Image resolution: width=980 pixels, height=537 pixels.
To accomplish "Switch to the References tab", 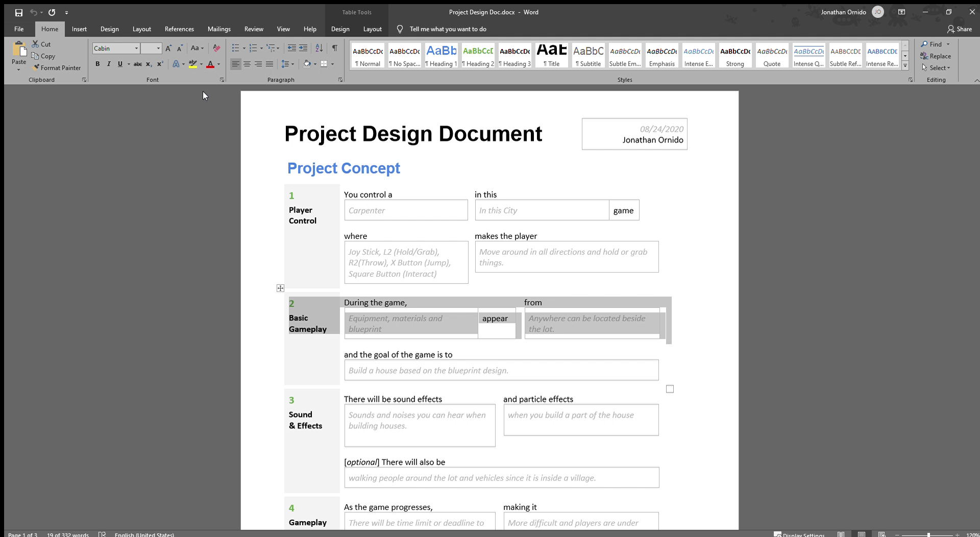I will point(179,29).
